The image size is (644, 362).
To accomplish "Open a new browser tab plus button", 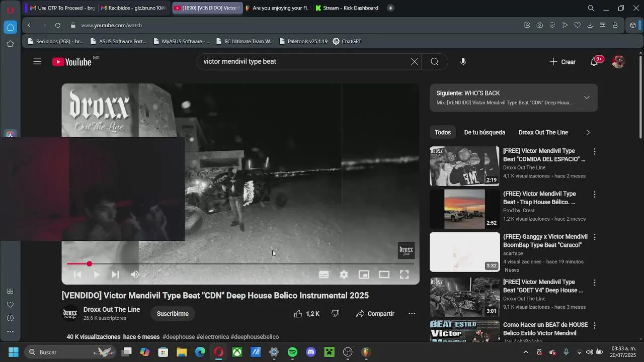I will pyautogui.click(x=391, y=8).
